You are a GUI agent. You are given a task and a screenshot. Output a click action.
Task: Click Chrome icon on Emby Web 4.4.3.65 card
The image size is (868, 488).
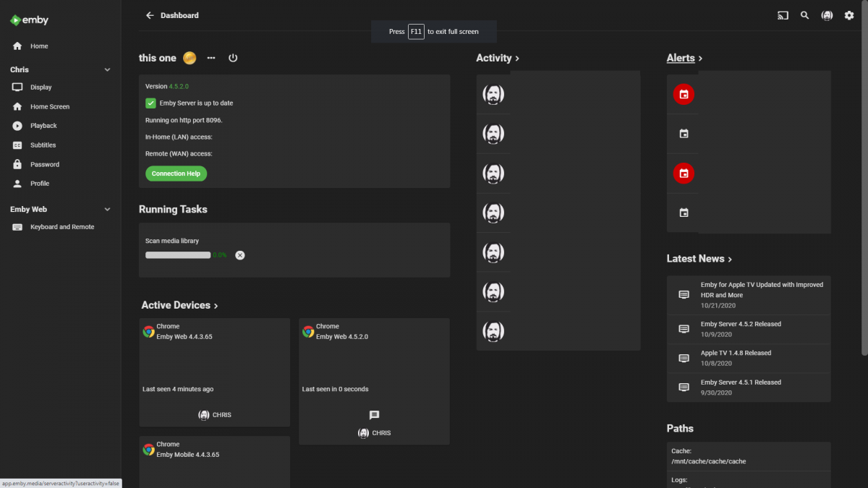pos(148,332)
